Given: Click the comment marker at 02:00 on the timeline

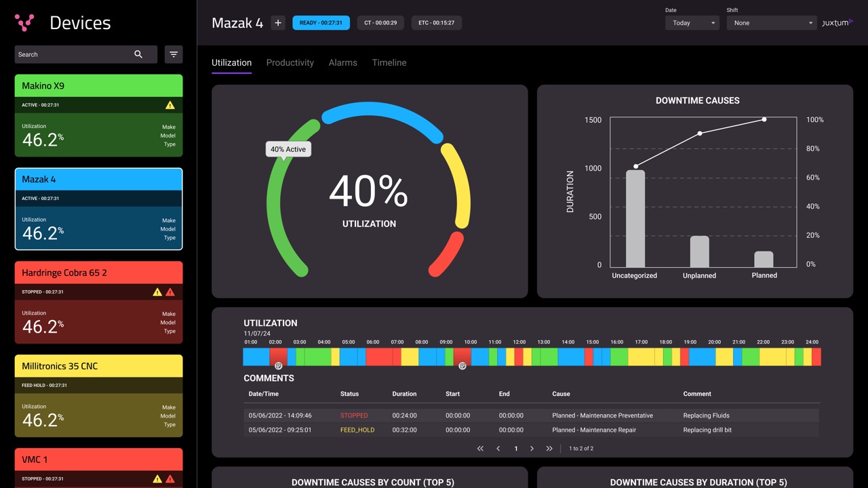Looking at the screenshot, I should click(278, 366).
